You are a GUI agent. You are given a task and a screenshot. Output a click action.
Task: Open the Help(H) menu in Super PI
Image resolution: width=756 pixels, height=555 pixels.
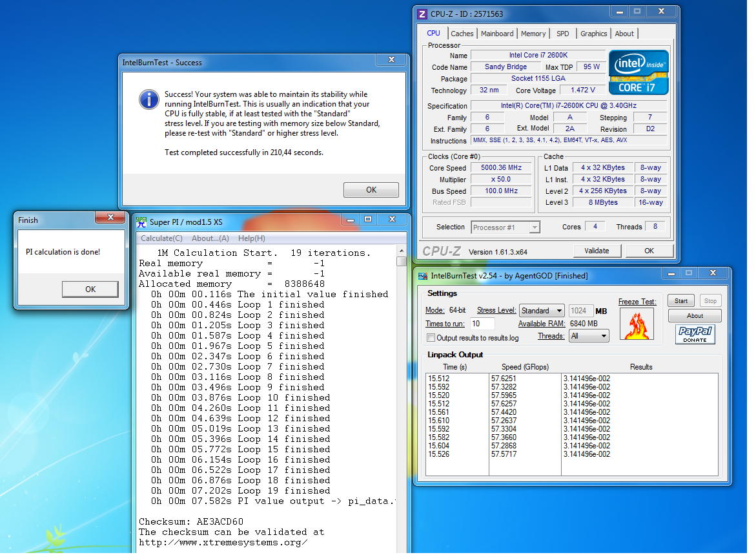tap(251, 238)
